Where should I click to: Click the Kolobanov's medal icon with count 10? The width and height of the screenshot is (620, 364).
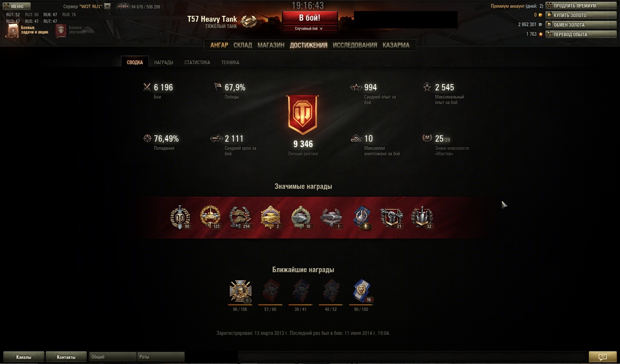tap(301, 218)
